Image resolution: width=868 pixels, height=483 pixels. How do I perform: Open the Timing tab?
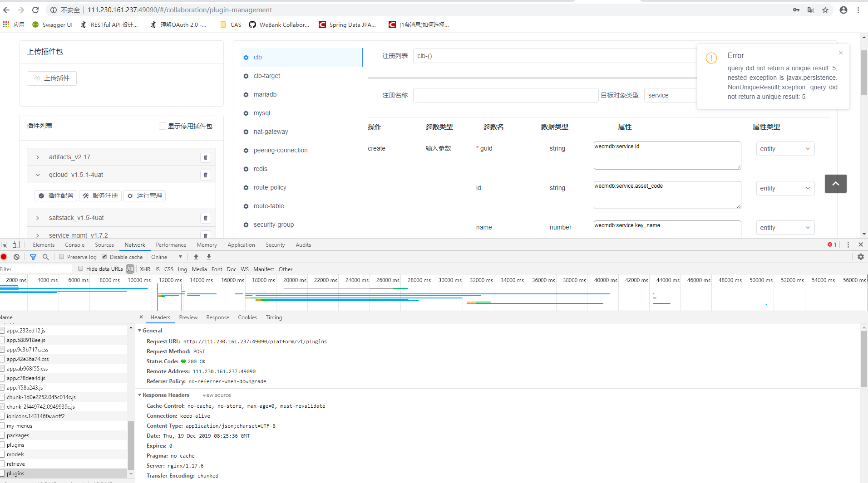[274, 317]
